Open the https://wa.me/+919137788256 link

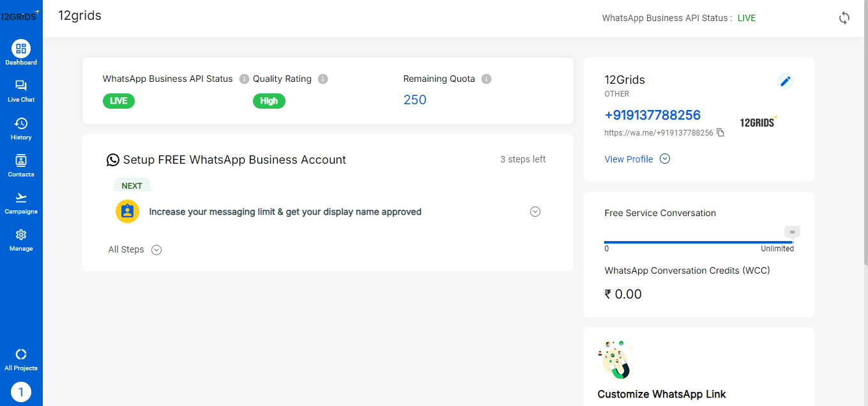pos(659,132)
